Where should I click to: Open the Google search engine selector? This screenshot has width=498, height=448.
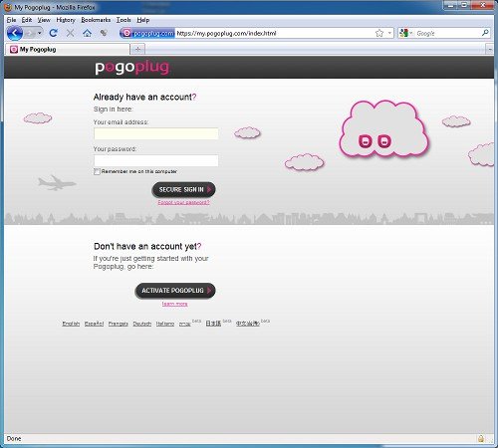tap(406, 33)
